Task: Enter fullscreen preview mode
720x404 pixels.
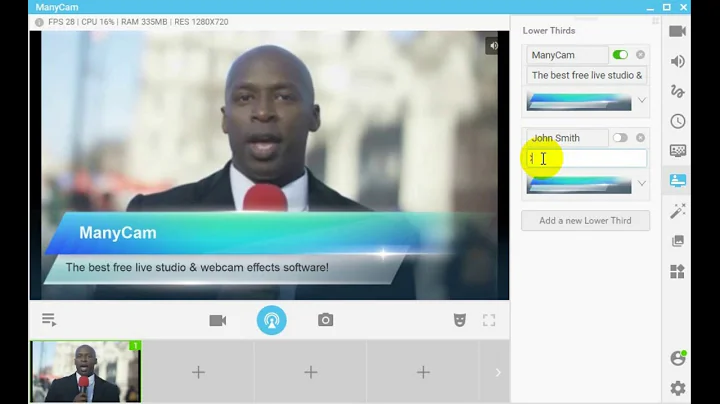Action: pyautogui.click(x=489, y=320)
